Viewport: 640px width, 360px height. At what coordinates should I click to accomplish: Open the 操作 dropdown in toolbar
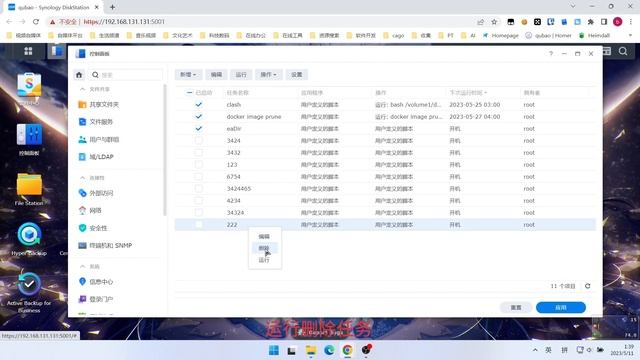pyautogui.click(x=268, y=75)
